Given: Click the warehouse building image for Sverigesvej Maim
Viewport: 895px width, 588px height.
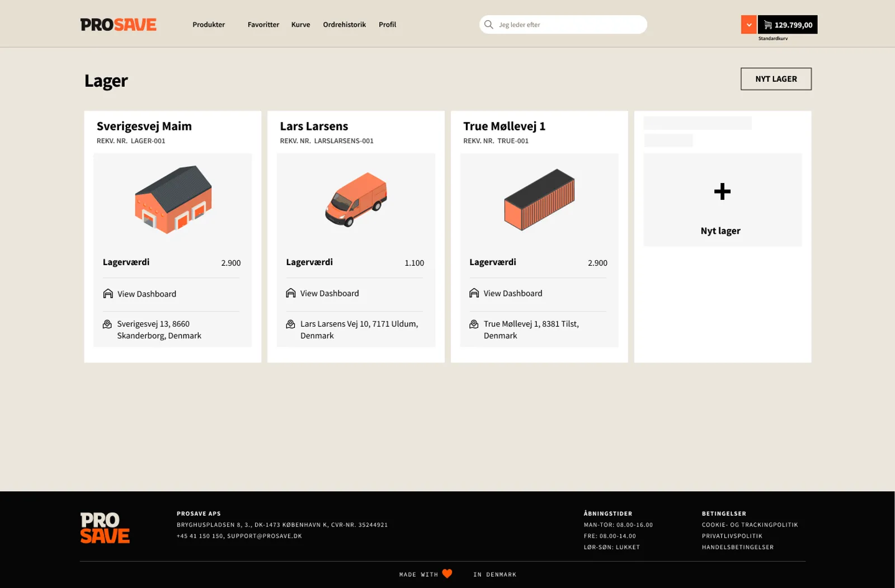Looking at the screenshot, I should 173,200.
